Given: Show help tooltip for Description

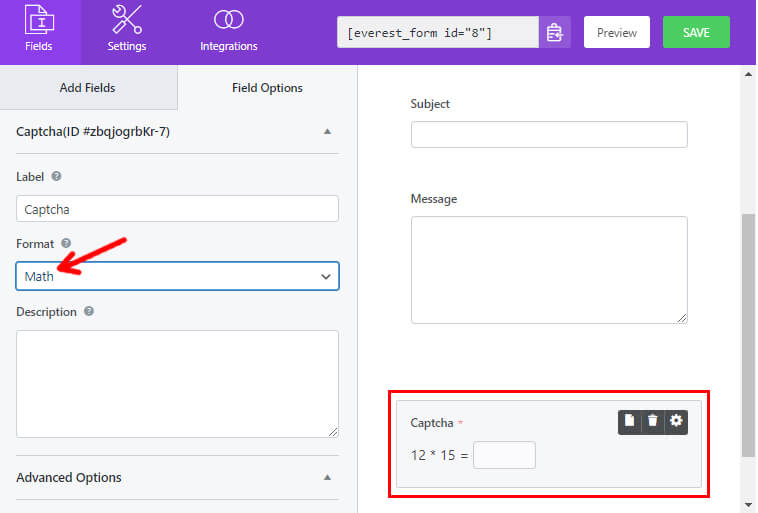Looking at the screenshot, I should pos(89,311).
